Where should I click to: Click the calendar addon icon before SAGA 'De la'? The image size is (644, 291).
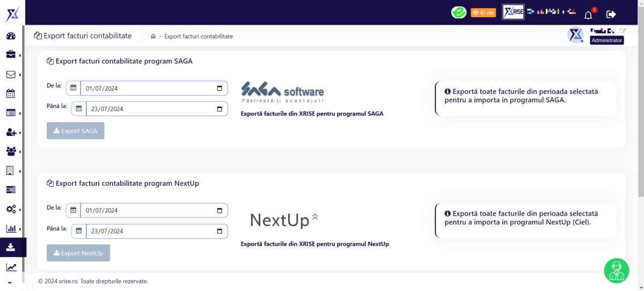point(74,88)
